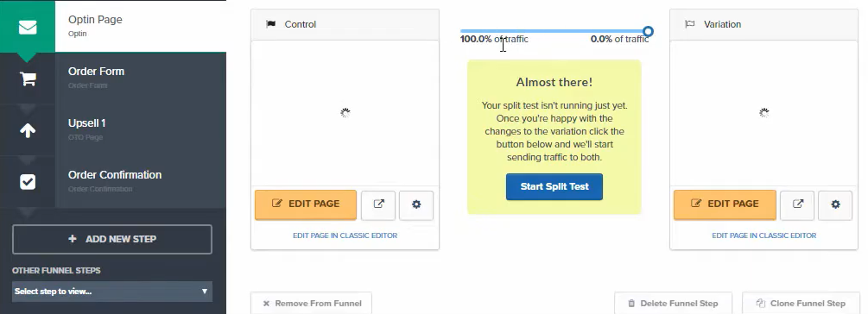Screen dimensions: 868x314
Task: Click the Add New Step button
Action: [111, 239]
